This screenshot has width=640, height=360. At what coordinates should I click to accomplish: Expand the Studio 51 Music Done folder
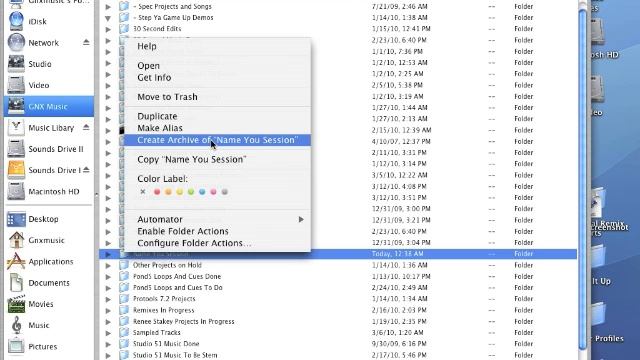(x=108, y=344)
